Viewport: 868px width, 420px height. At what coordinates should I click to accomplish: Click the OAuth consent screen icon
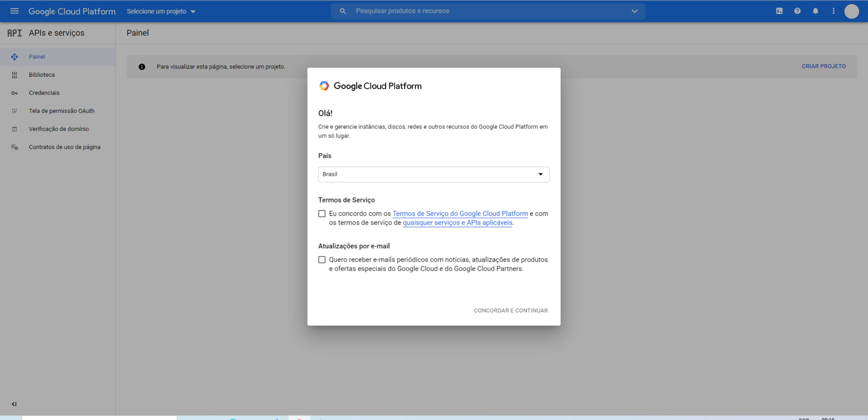click(x=14, y=111)
